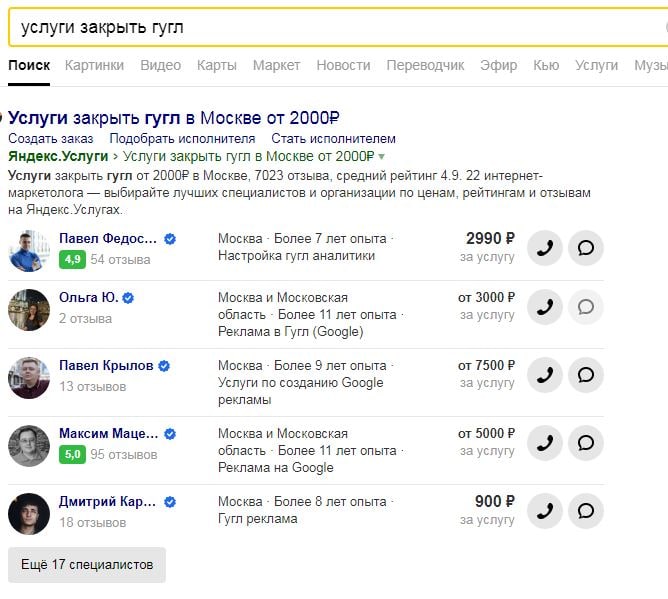Click the 900 ₽ price
Screen dimensions: 668x599
[495, 501]
